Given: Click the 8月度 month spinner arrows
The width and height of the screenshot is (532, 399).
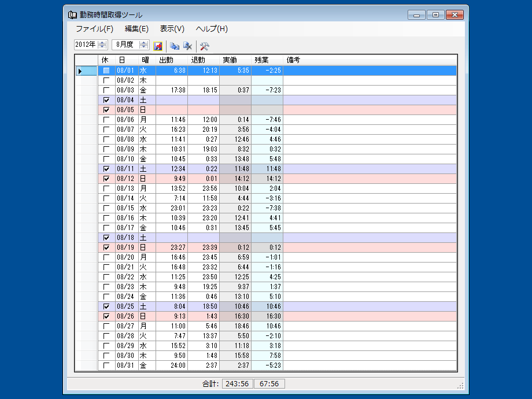Looking at the screenshot, I should point(144,45).
